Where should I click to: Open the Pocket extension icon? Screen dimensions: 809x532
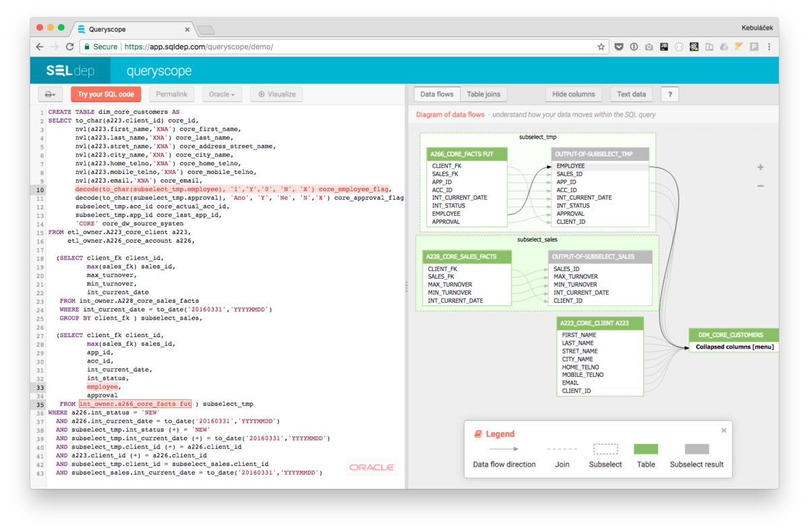(618, 47)
